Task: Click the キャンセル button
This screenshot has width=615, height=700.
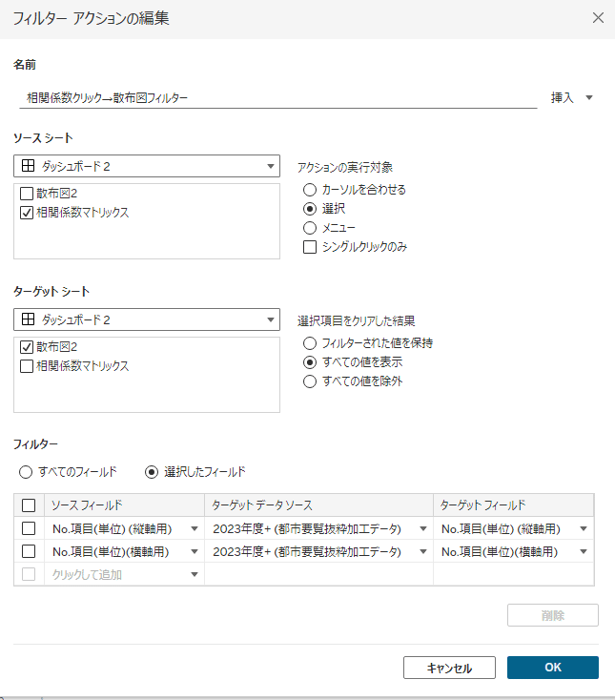Action: click(x=449, y=668)
